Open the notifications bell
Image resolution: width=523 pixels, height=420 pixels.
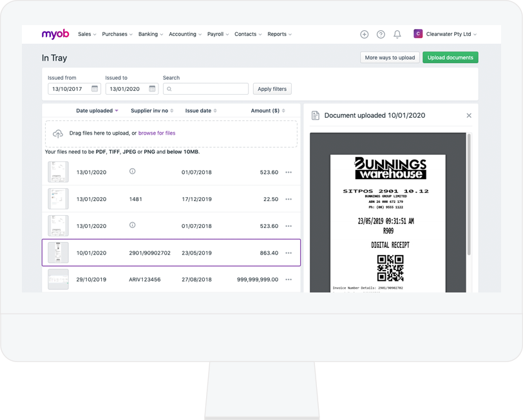(397, 34)
